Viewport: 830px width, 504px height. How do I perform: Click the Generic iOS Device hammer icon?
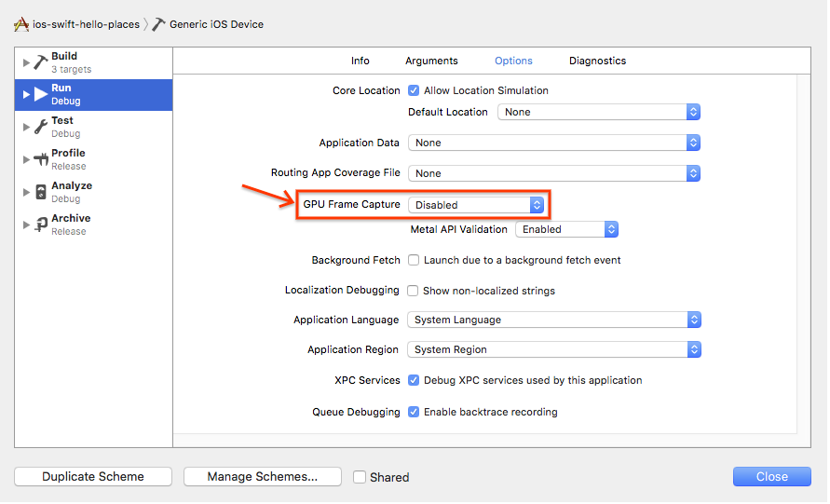coord(159,24)
